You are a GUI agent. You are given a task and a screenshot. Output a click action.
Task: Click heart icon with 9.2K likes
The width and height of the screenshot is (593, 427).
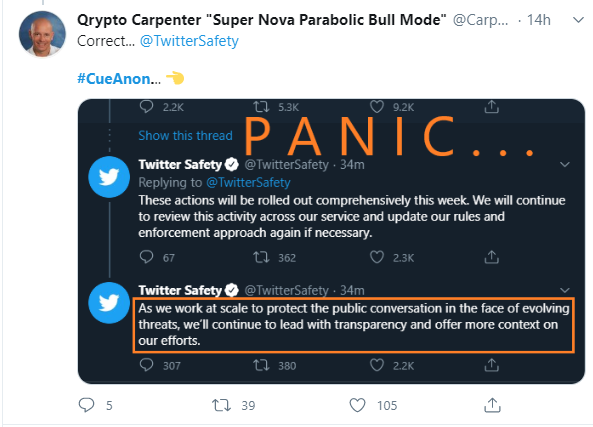(x=377, y=107)
